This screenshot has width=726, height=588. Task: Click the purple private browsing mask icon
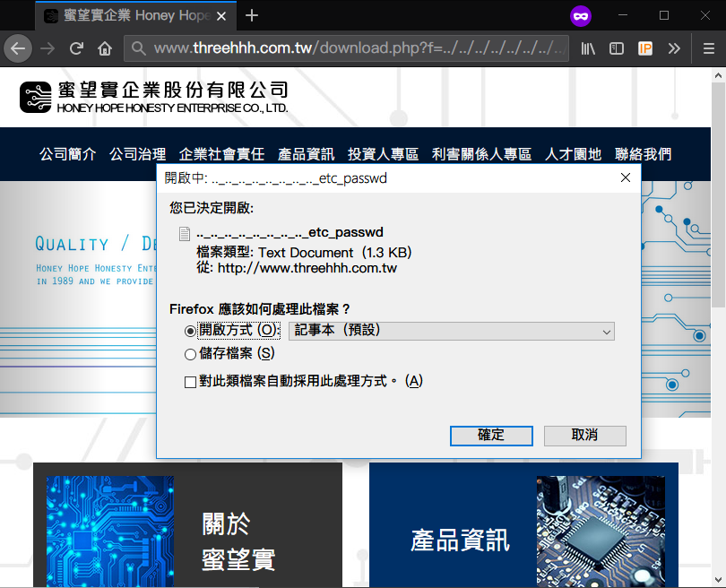click(581, 16)
